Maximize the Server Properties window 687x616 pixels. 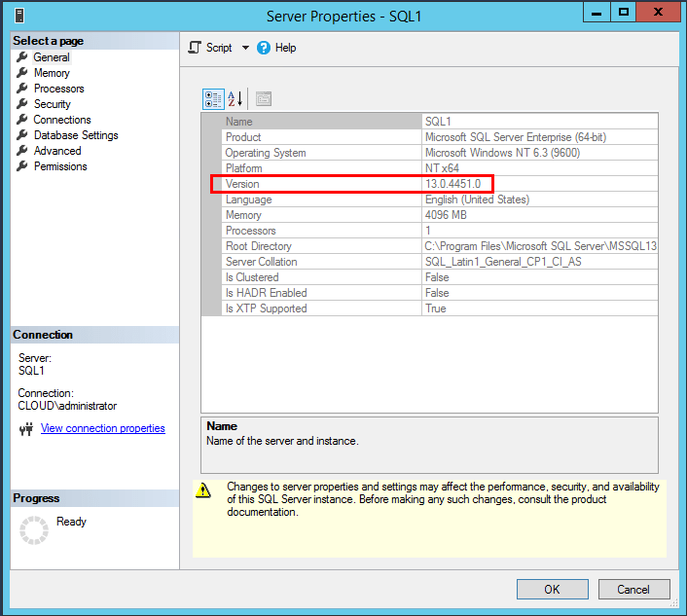[624, 12]
